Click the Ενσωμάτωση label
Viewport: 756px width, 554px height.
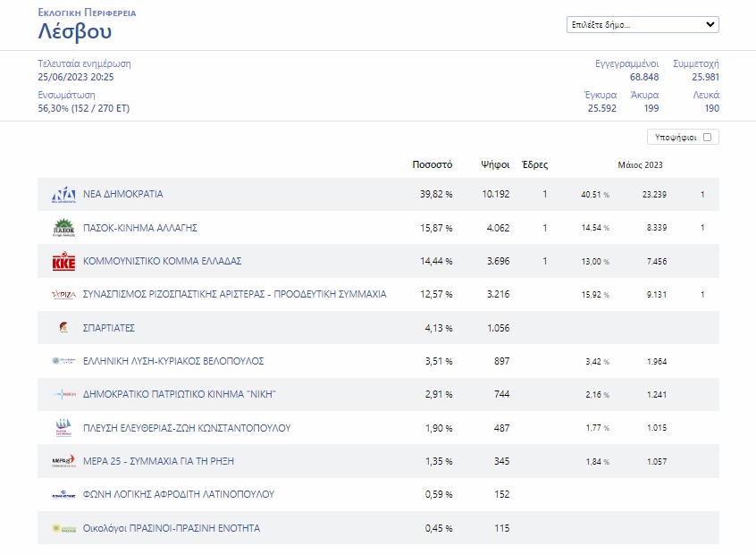[66, 95]
